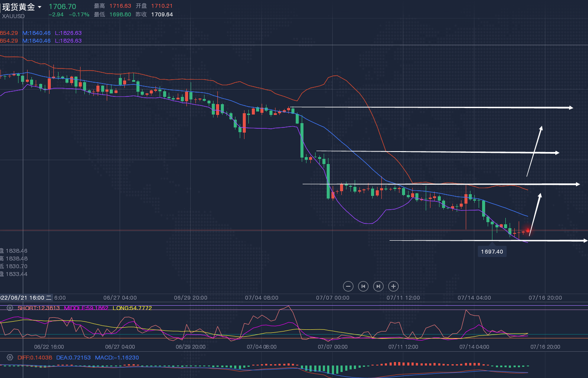The width and height of the screenshot is (588, 378).
Task: Open settings for the SHORT/MIDDLE/LONG indicator
Action: pos(9,308)
